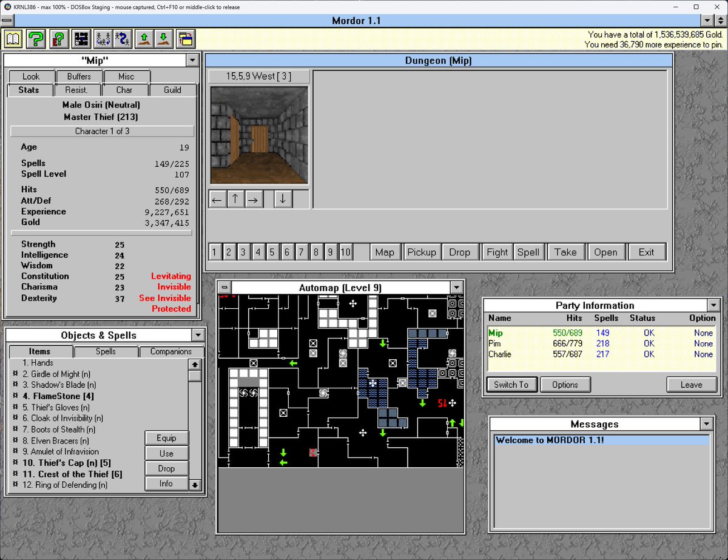Turn right with the right arrow button
This screenshot has width=728, height=560.
coord(254,199)
